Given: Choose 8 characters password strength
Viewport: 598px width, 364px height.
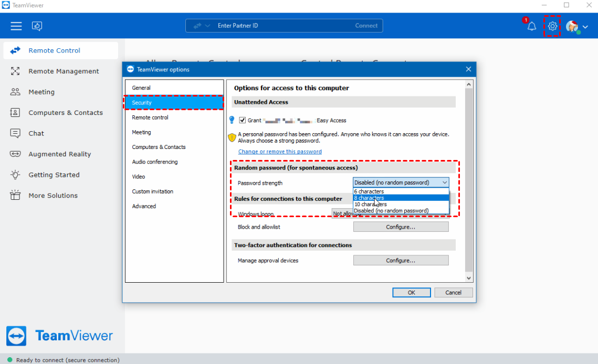Looking at the screenshot, I should click(401, 198).
